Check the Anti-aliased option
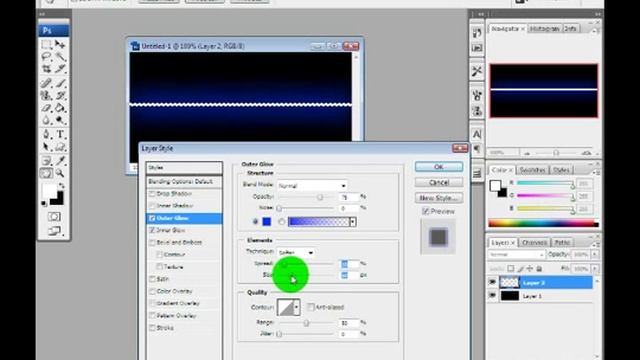The width and height of the screenshot is (640, 360). [x=311, y=307]
